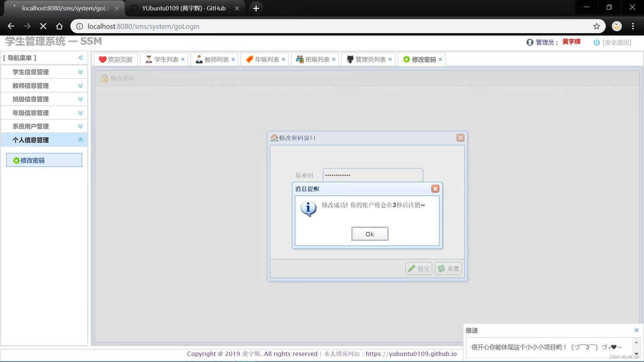Expand the 教师信息管理 section
The image size is (644, 362).
pos(80,86)
